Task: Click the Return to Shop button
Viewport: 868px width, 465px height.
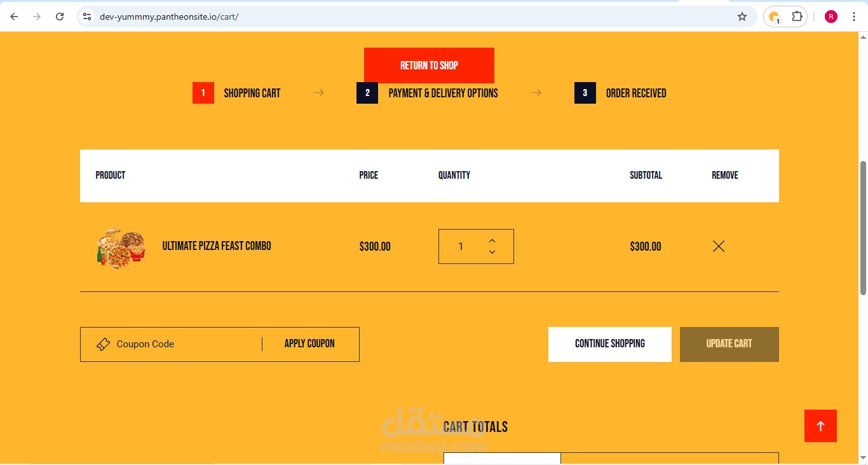Action: pos(429,66)
